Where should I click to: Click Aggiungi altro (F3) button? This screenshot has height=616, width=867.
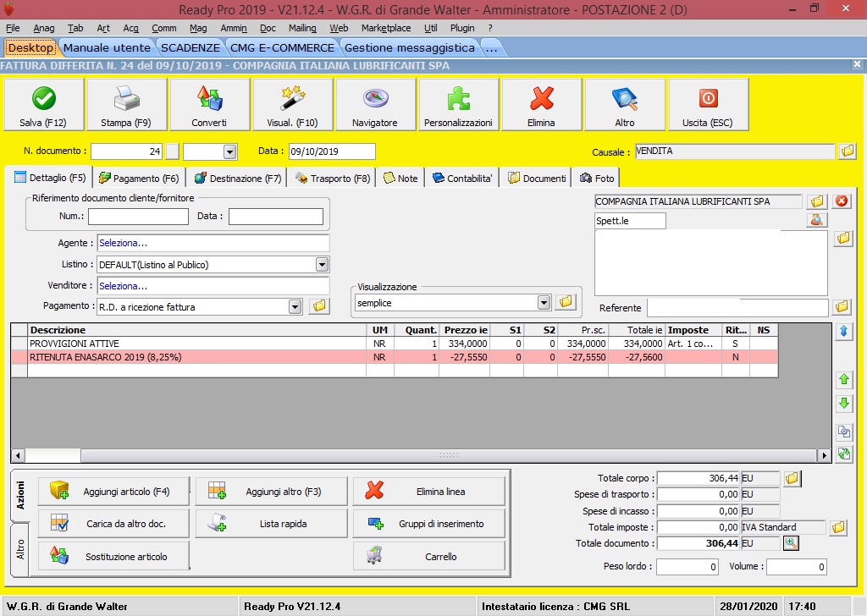271,491
